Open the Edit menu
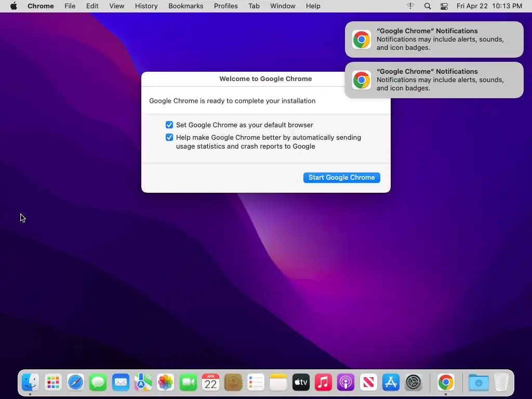 coord(92,6)
